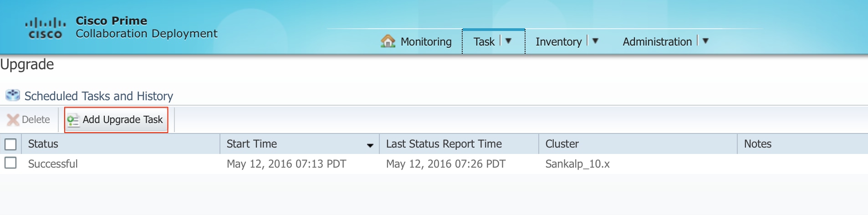The height and width of the screenshot is (215, 868).
Task: Click the Cisco logo
Action: [x=45, y=28]
